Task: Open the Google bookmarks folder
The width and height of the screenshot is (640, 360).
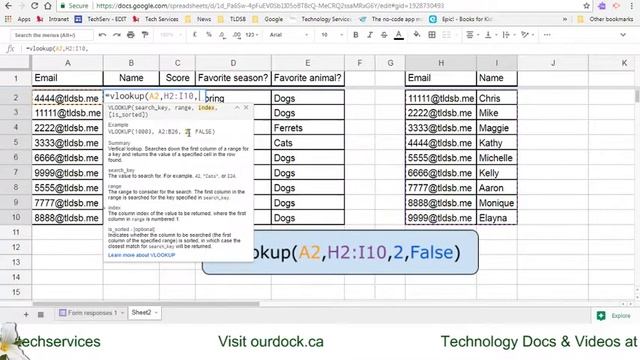Action: point(268,19)
